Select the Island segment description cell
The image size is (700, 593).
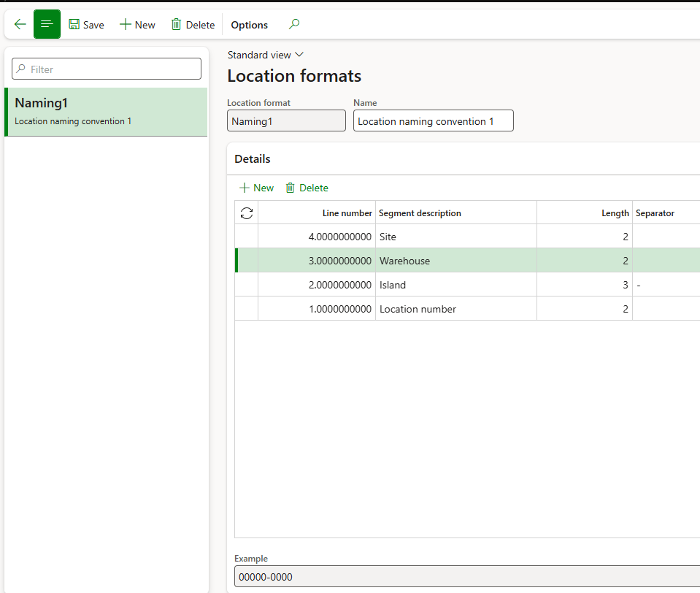(x=455, y=285)
